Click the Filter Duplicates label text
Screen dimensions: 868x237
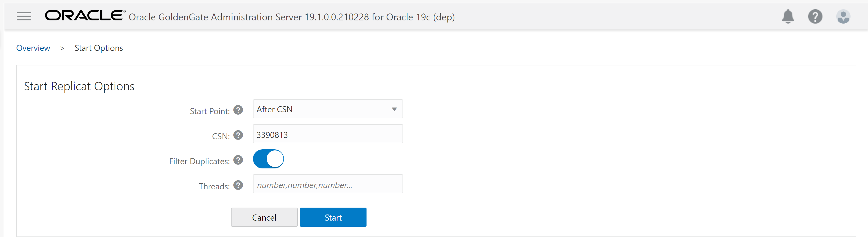[199, 161]
